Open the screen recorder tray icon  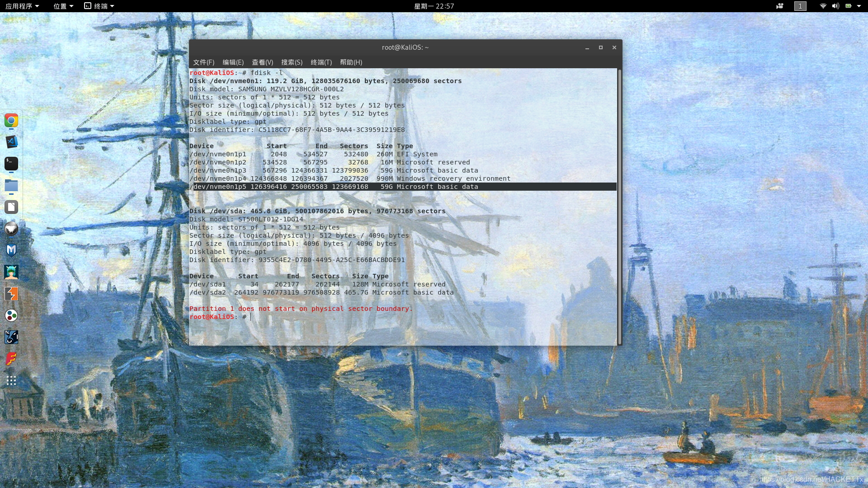pyautogui.click(x=780, y=6)
